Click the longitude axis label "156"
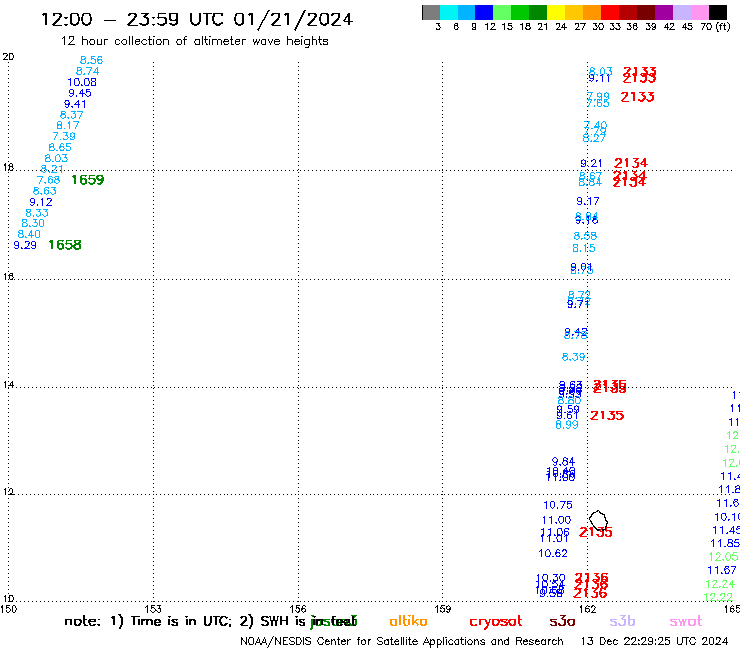 click(298, 609)
